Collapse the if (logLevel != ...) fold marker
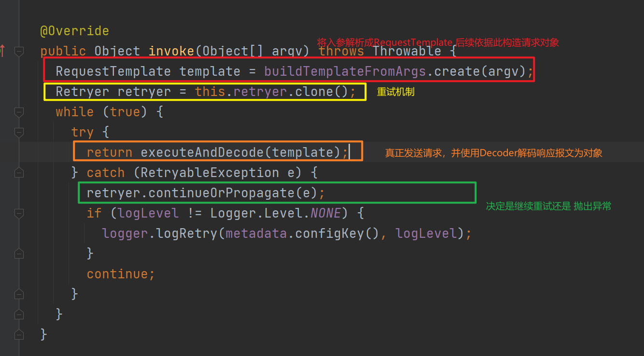The width and height of the screenshot is (644, 356). click(19, 213)
